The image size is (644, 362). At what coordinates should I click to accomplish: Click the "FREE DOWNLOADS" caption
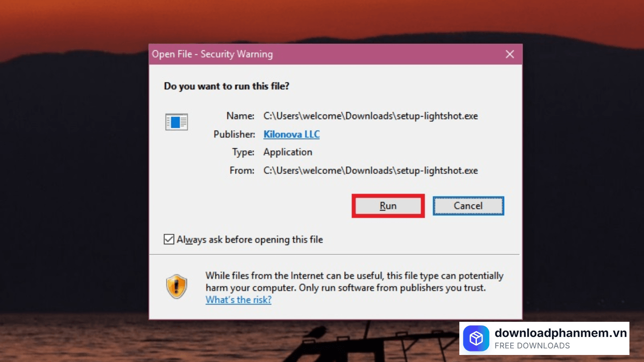[x=532, y=346]
